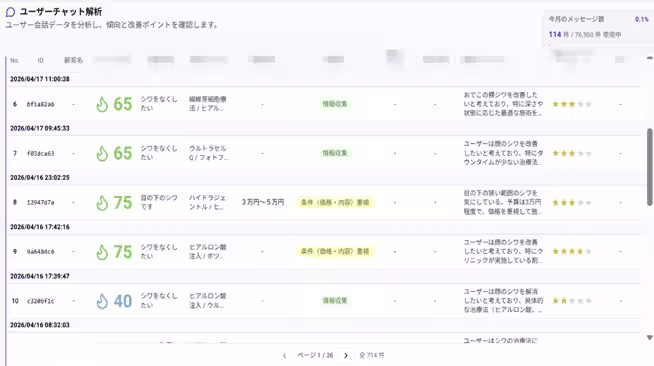
Task: Click the two-star rating in row c320bf1c
Action: (x=572, y=301)
